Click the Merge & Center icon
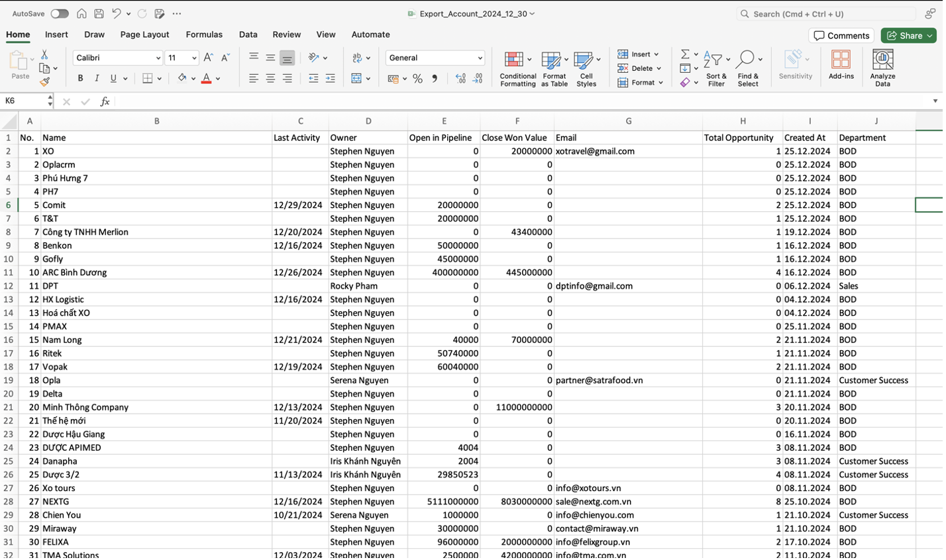 [357, 79]
